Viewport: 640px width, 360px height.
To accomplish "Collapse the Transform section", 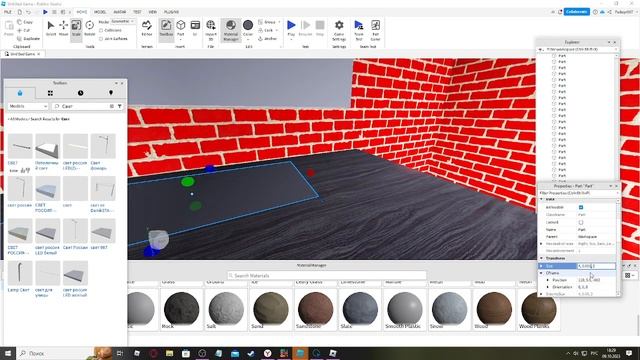I will pyautogui.click(x=542, y=258).
